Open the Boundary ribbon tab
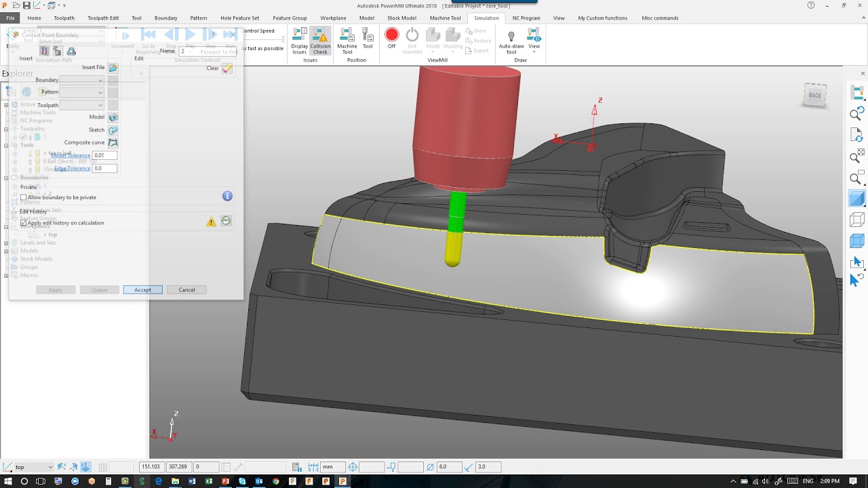Screen dimensions: 868x488 coord(165,18)
